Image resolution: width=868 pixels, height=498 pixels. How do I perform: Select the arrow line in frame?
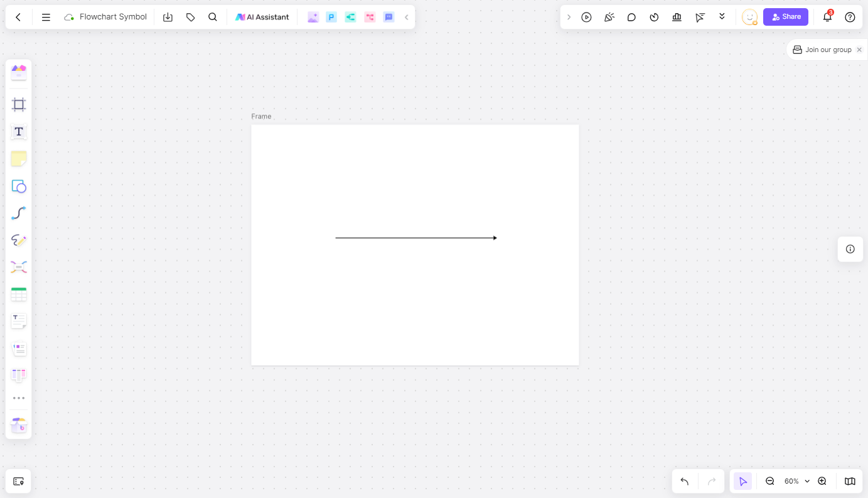416,238
